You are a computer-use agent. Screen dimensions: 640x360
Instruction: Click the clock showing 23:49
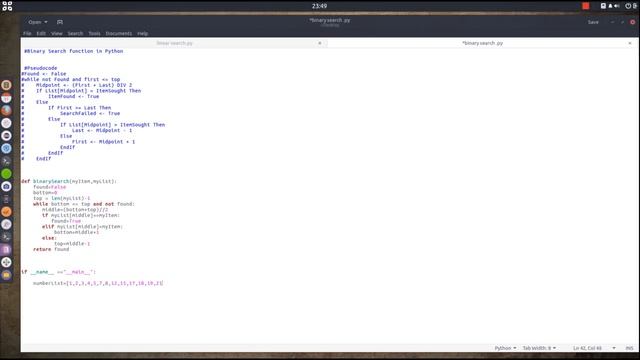tap(319, 6)
